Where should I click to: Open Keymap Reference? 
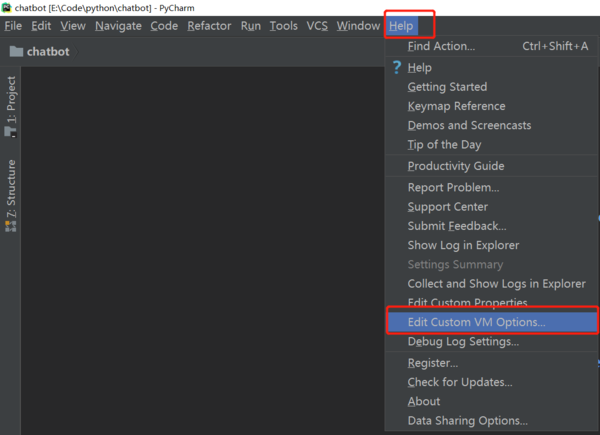pos(491,106)
